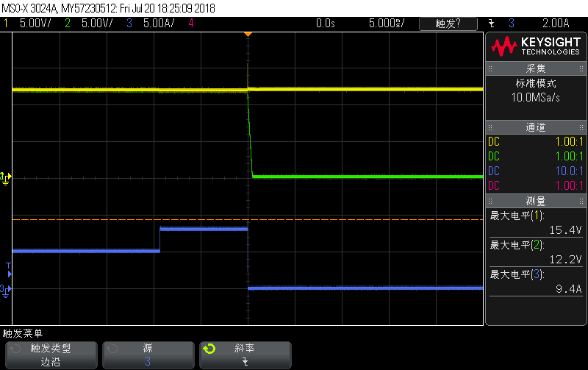
Task: Click the 10.0:1 probe ratio for channel 3
Action: click(x=569, y=171)
